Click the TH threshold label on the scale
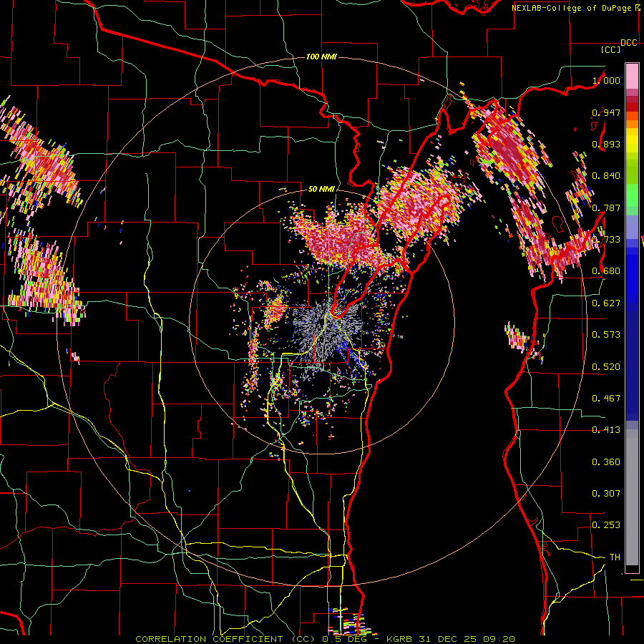The image size is (644, 644). (x=615, y=557)
